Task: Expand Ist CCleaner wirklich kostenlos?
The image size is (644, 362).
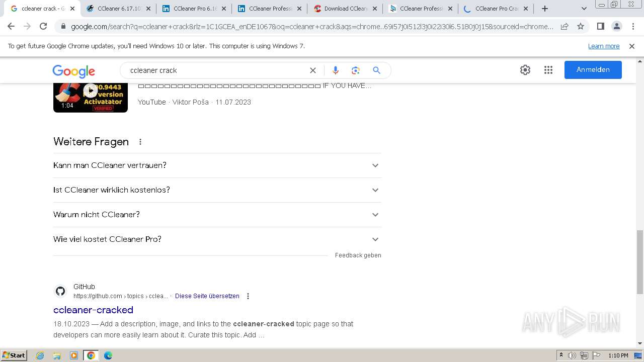Action: [217, 190]
